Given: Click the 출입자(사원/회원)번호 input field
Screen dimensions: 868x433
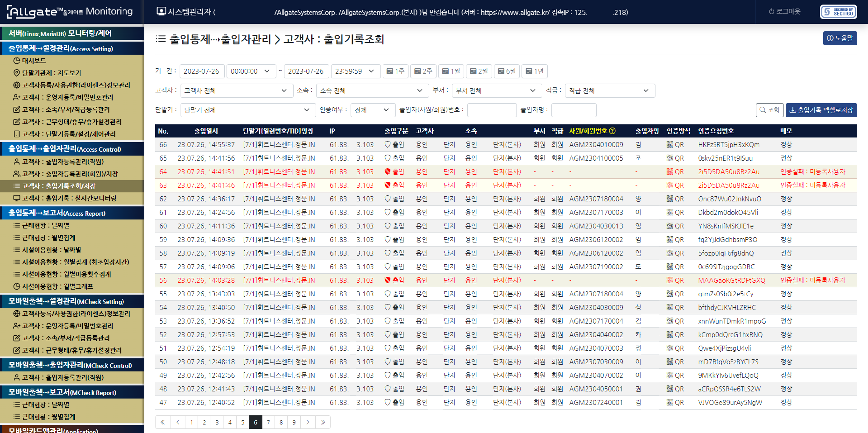Looking at the screenshot, I should (492, 110).
